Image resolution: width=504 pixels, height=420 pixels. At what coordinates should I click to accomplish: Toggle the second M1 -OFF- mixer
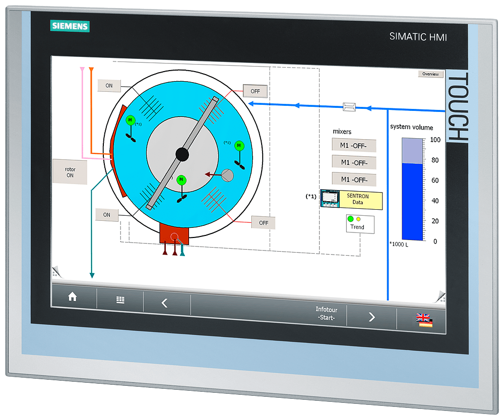(354, 162)
